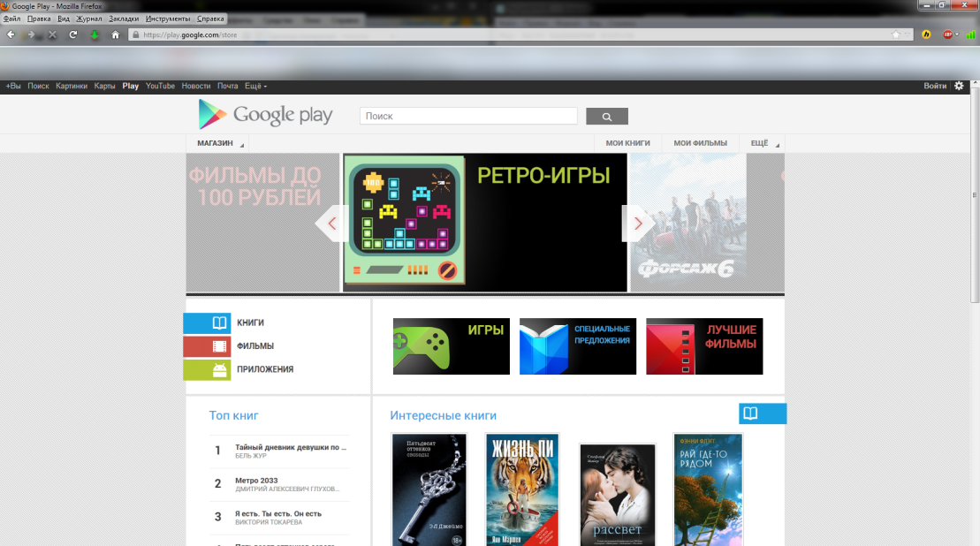Open the Интересные книги heading link
Image resolution: width=980 pixels, height=546 pixels.
[443, 415]
